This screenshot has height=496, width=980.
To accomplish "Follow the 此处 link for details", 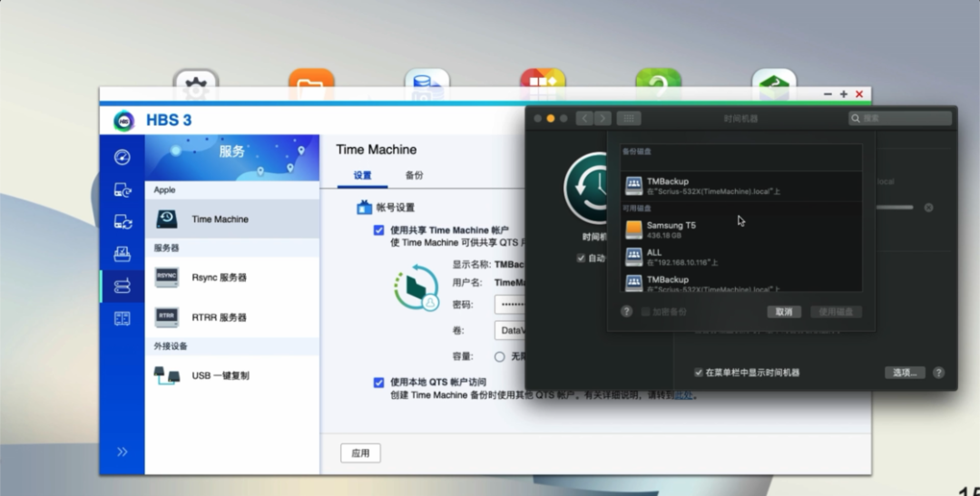I will pos(683,394).
